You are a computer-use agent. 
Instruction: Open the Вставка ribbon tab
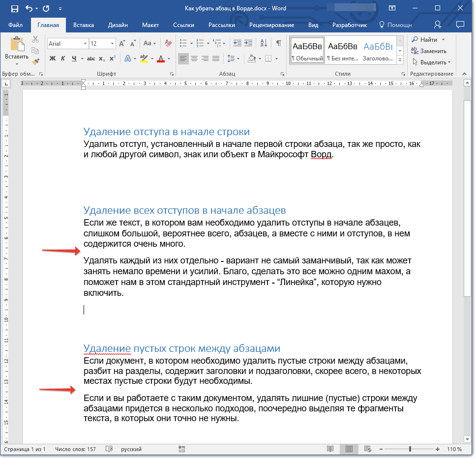pyautogui.click(x=83, y=25)
